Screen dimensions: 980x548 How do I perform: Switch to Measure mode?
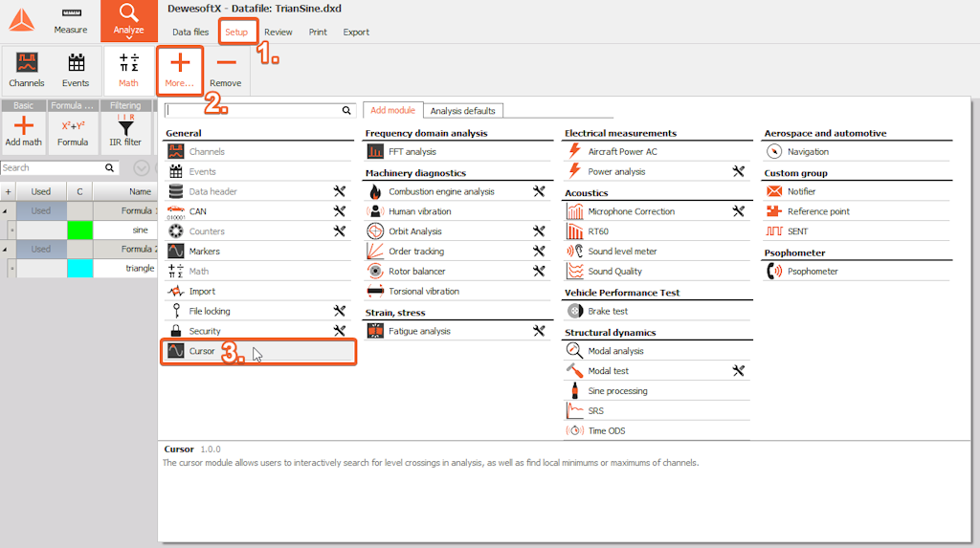click(x=71, y=21)
